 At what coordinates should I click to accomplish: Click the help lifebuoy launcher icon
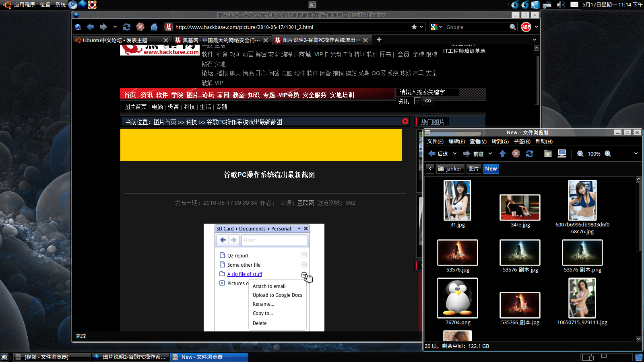[92, 5]
